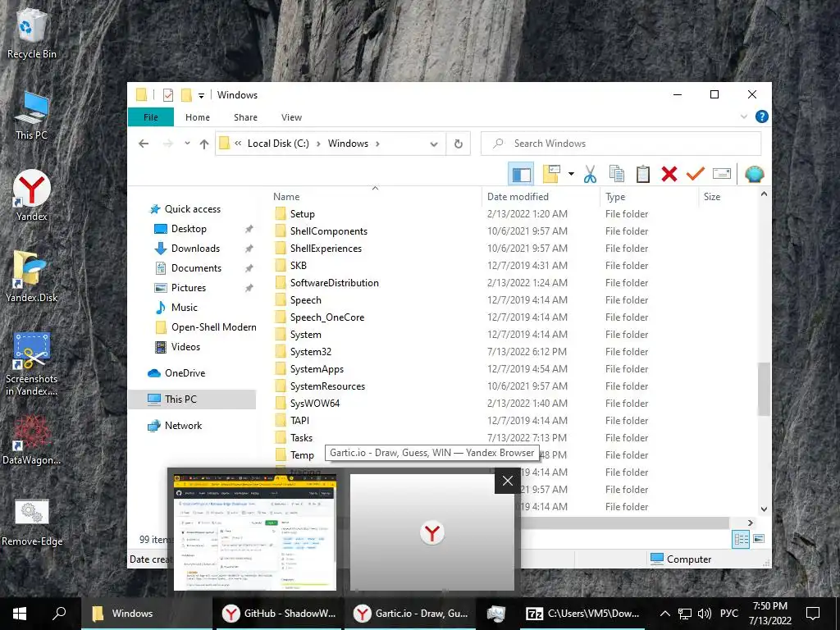
Task: Close the Gartic.io preview thumbnail
Action: click(x=507, y=481)
